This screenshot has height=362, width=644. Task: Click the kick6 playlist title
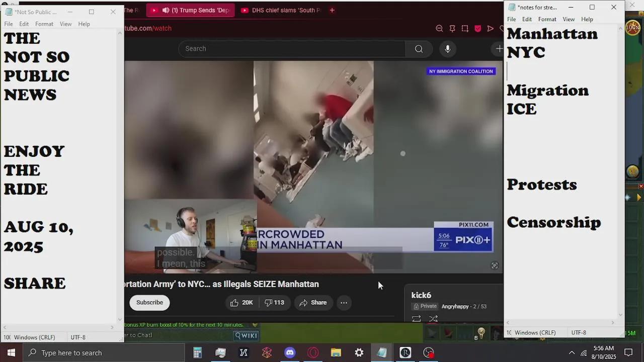click(421, 295)
